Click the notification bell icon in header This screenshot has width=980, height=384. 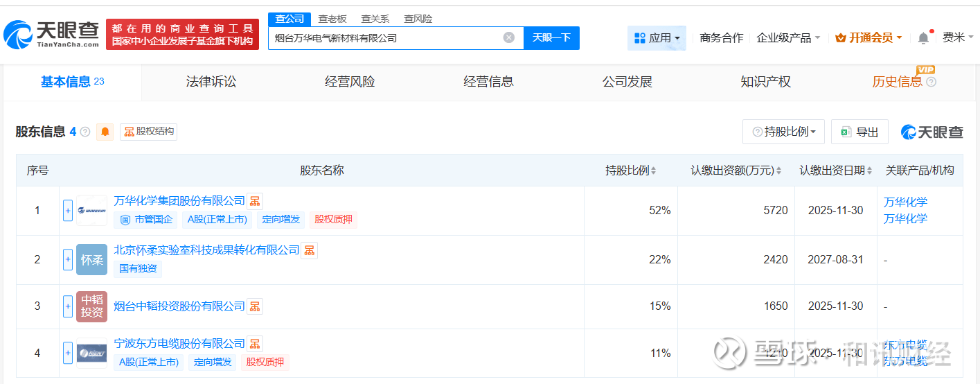923,38
